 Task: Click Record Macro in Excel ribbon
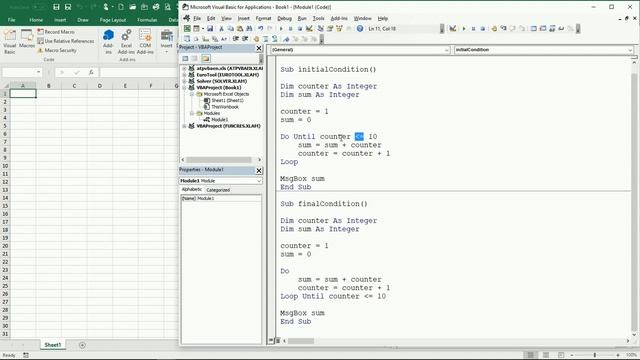pyautogui.click(x=56, y=31)
